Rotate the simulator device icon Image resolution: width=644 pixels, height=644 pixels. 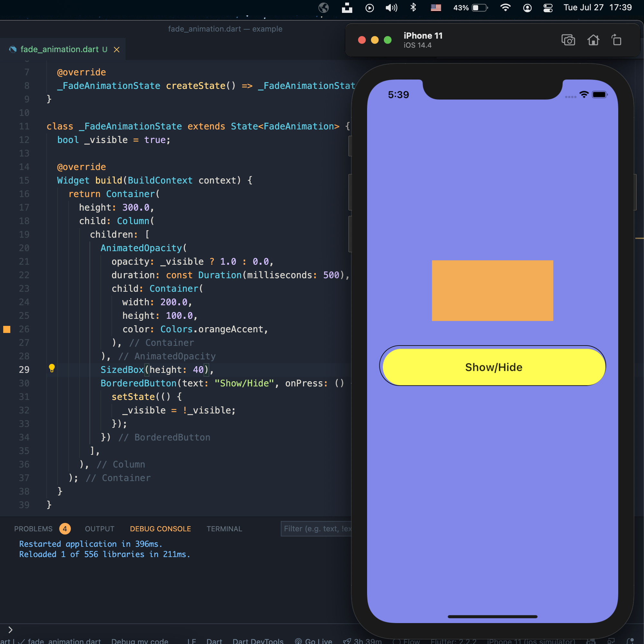tap(616, 40)
